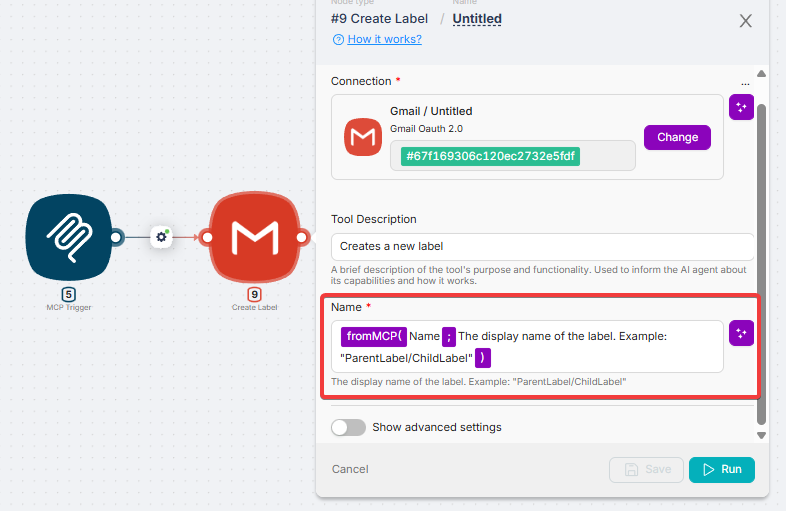Click the Untitled node name to rename
This screenshot has height=511, width=786.
point(477,19)
